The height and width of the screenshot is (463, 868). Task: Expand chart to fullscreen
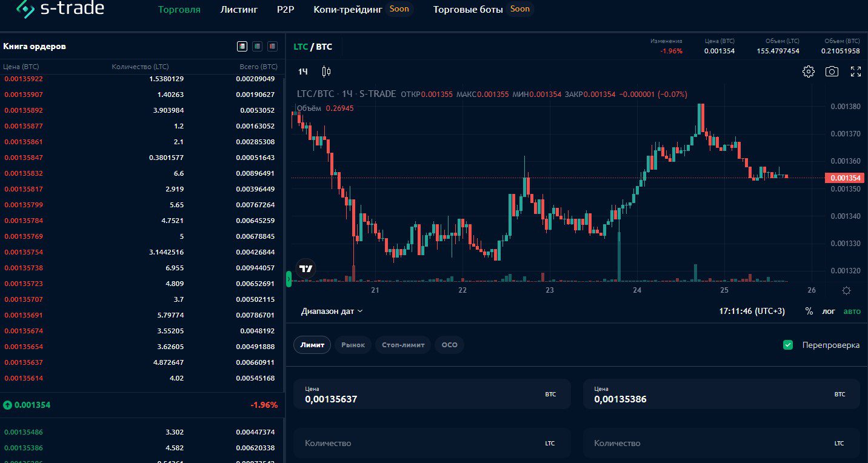coord(856,72)
